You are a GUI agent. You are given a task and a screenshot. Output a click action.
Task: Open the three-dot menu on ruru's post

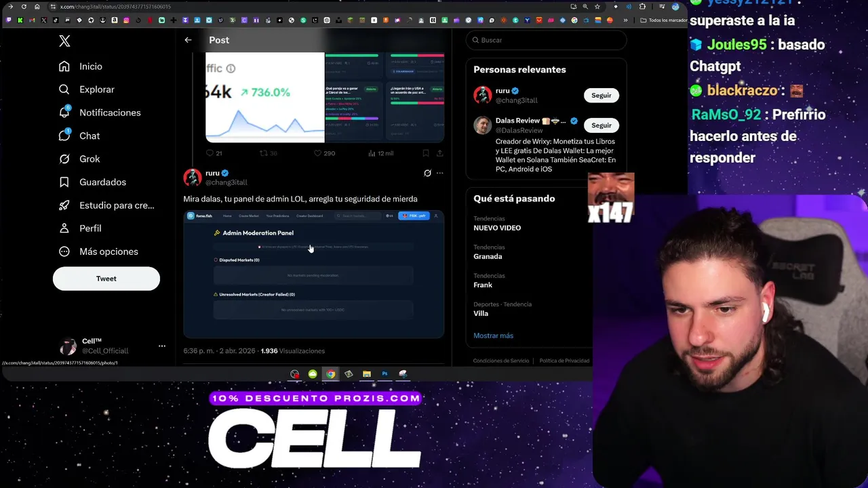[x=439, y=173]
